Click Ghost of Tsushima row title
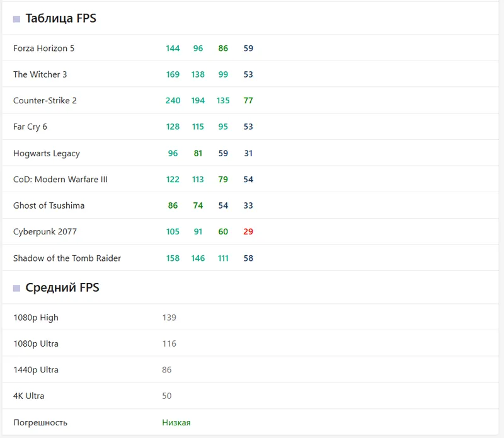 pos(49,205)
